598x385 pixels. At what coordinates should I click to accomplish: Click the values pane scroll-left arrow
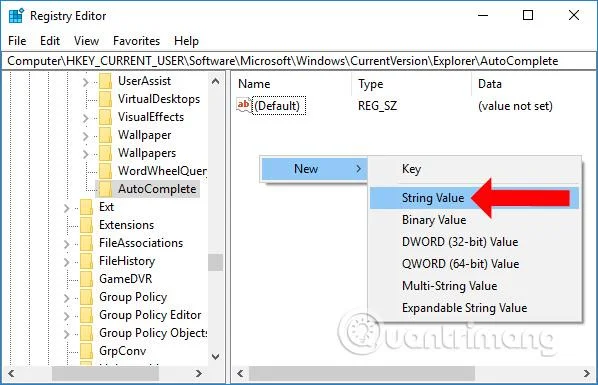(x=240, y=373)
